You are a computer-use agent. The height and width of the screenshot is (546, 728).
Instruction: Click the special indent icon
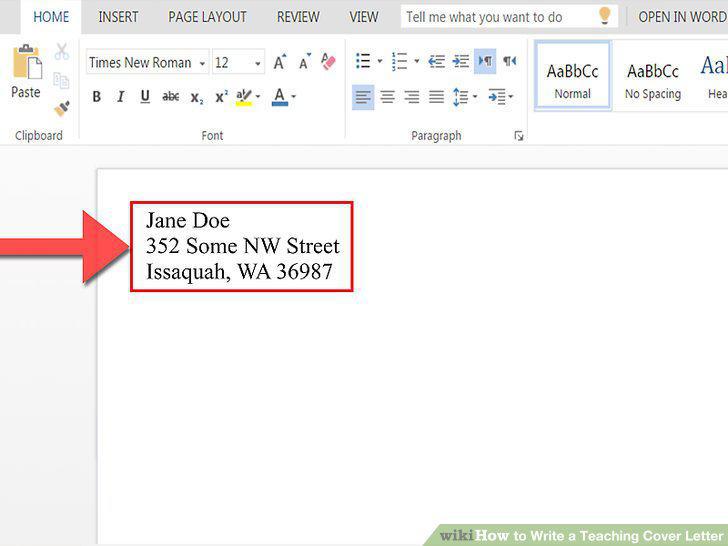(x=497, y=97)
